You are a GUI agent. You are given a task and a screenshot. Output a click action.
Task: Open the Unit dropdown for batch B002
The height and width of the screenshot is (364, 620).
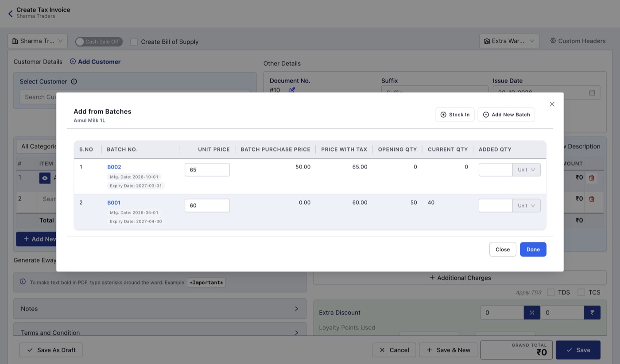point(527,170)
